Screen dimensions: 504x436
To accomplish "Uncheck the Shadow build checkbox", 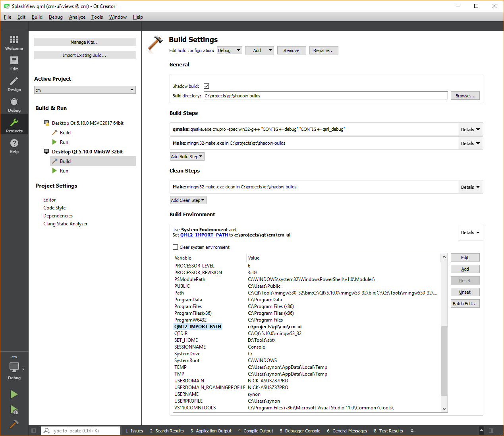I will (207, 86).
